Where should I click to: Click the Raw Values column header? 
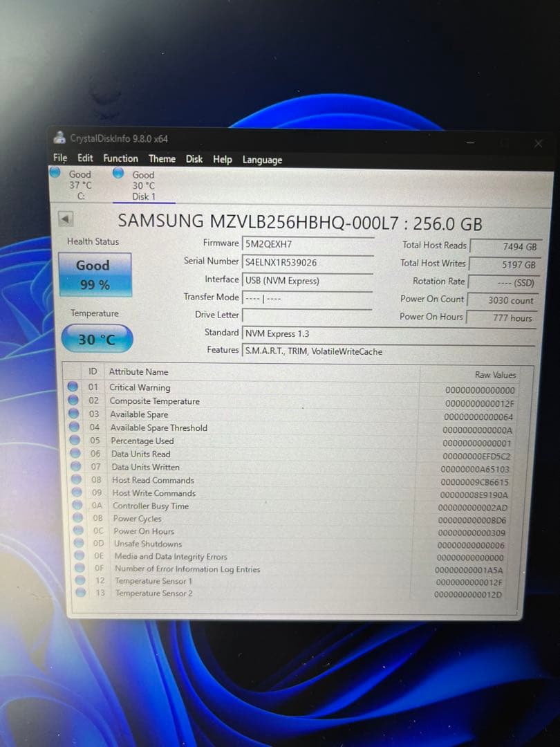coord(495,375)
